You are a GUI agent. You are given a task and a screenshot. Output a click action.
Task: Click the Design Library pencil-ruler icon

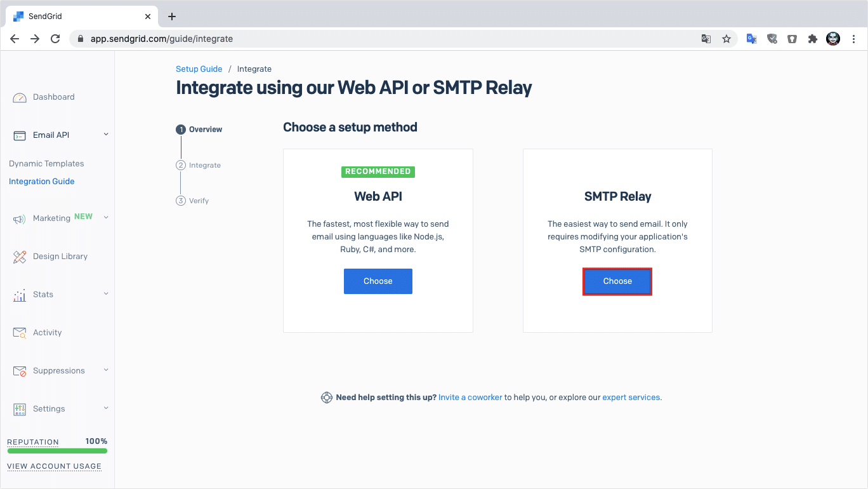click(x=20, y=257)
